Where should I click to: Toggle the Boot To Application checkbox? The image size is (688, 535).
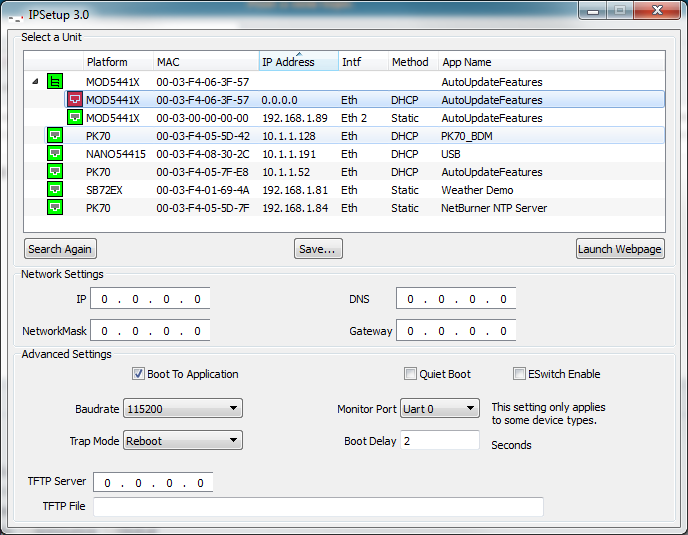click(138, 373)
